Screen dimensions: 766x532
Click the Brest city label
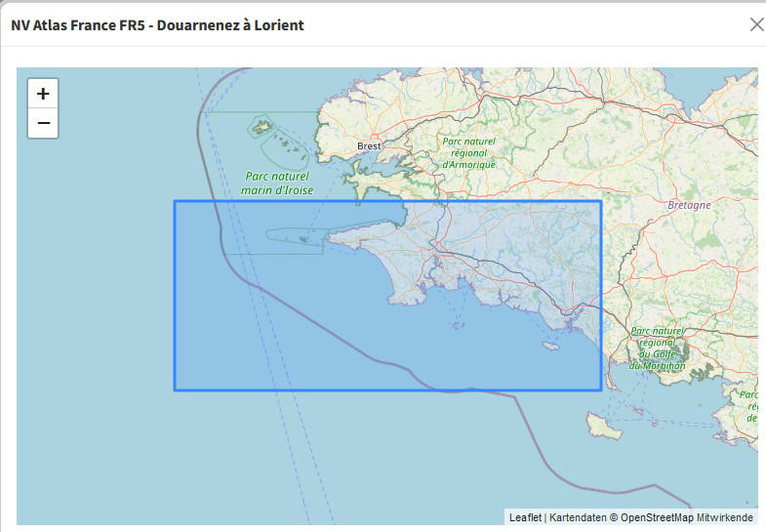pyautogui.click(x=369, y=146)
